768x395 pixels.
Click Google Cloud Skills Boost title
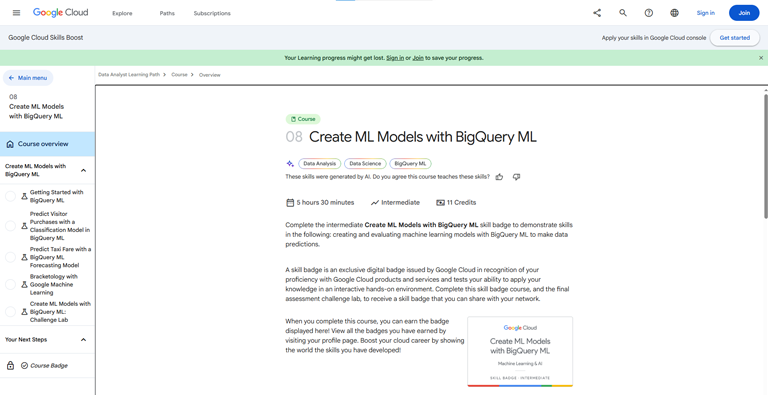[46, 38]
